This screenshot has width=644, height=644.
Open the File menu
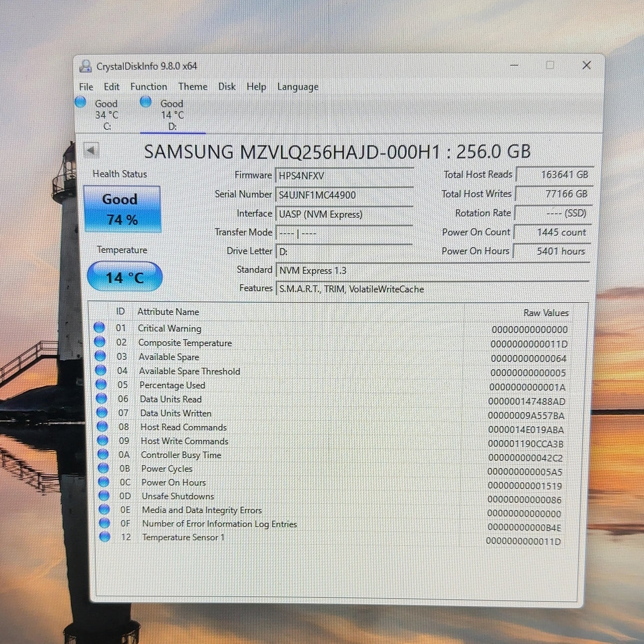pos(86,87)
